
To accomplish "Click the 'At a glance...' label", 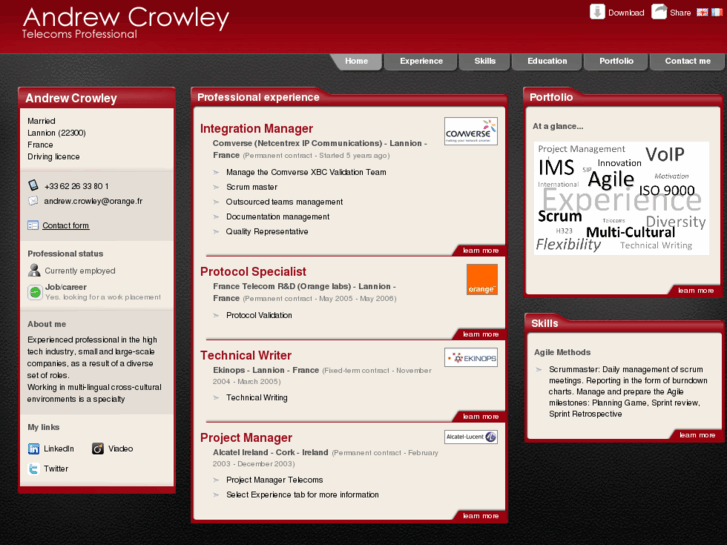I will click(x=558, y=126).
